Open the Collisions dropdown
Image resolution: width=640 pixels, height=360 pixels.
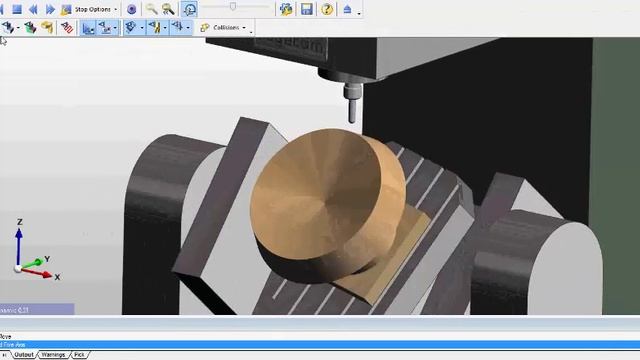tap(244, 28)
